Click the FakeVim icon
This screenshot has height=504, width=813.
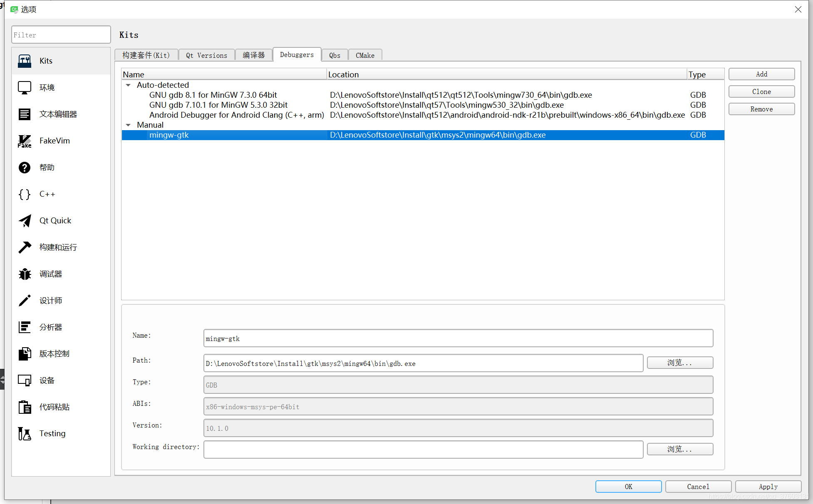click(x=25, y=141)
